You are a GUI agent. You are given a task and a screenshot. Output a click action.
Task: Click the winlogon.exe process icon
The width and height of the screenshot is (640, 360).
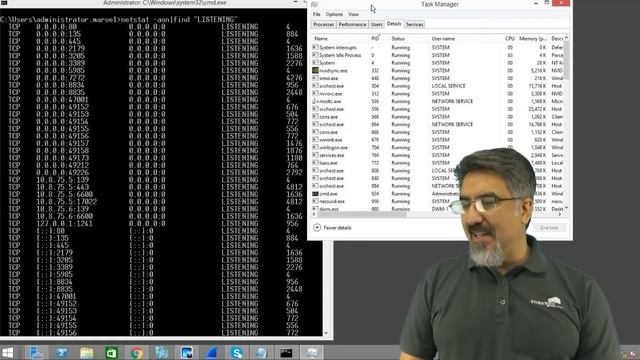[x=315, y=147]
